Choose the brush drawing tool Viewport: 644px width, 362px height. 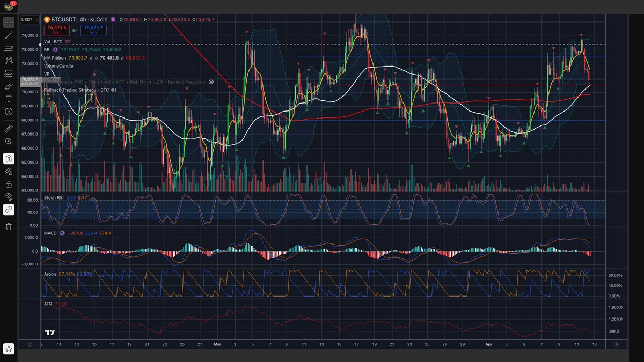[9, 86]
